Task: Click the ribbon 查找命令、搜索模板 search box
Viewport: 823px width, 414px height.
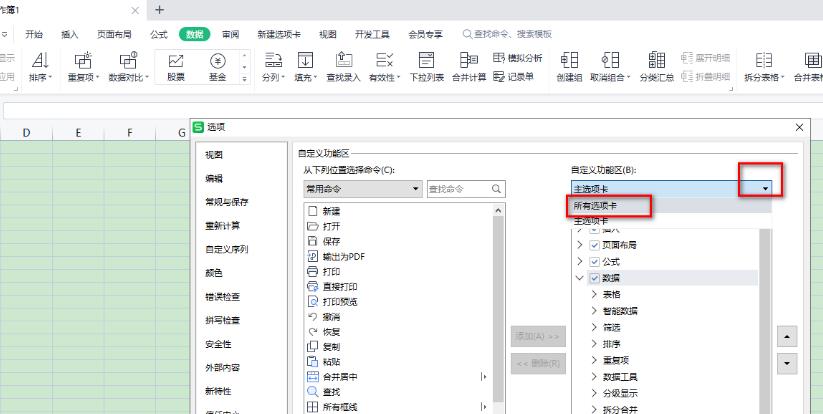Action: point(507,35)
